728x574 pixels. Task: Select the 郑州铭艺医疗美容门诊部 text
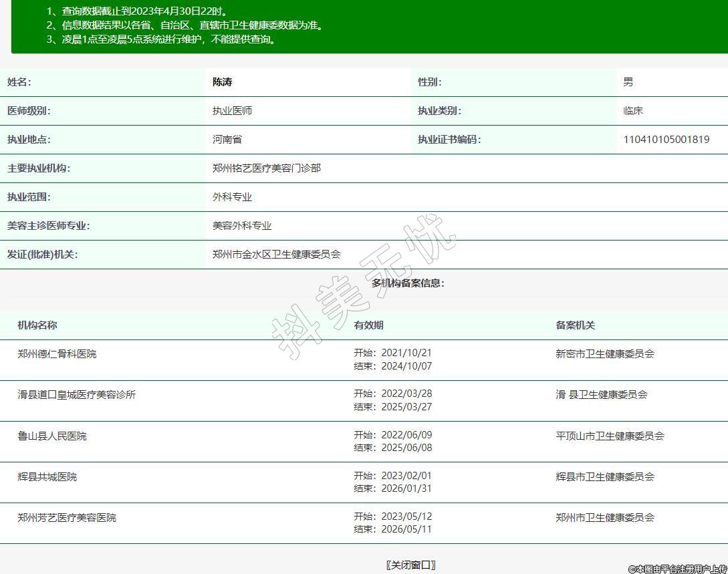[x=267, y=168]
